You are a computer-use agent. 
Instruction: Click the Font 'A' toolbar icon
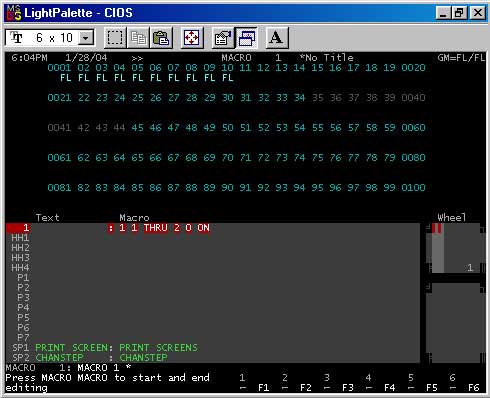click(276, 37)
